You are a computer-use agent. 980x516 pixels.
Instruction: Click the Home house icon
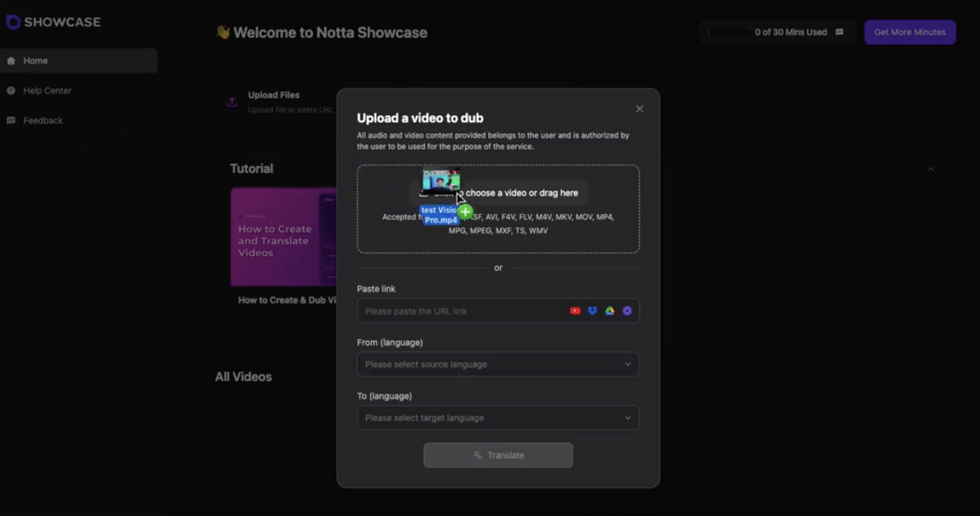click(11, 61)
